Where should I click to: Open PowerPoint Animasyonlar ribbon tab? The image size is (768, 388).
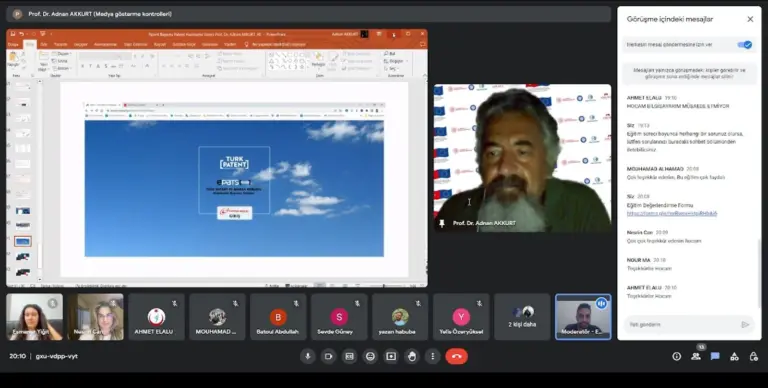(x=105, y=44)
